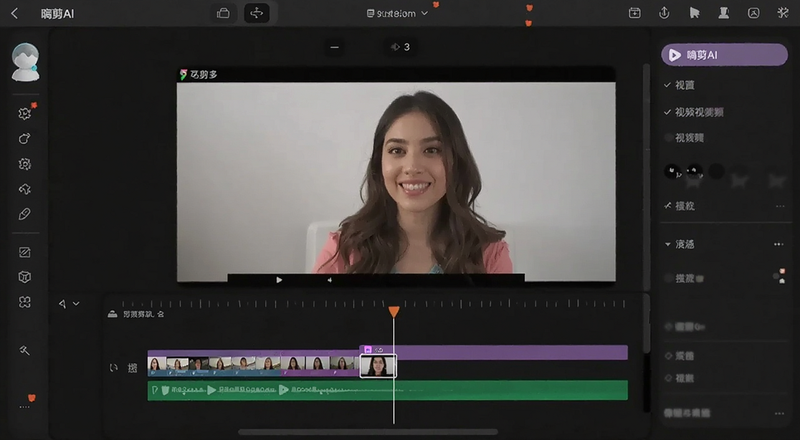Toggle the first checked option in right panel
The width and height of the screenshot is (800, 440).
coord(680,85)
